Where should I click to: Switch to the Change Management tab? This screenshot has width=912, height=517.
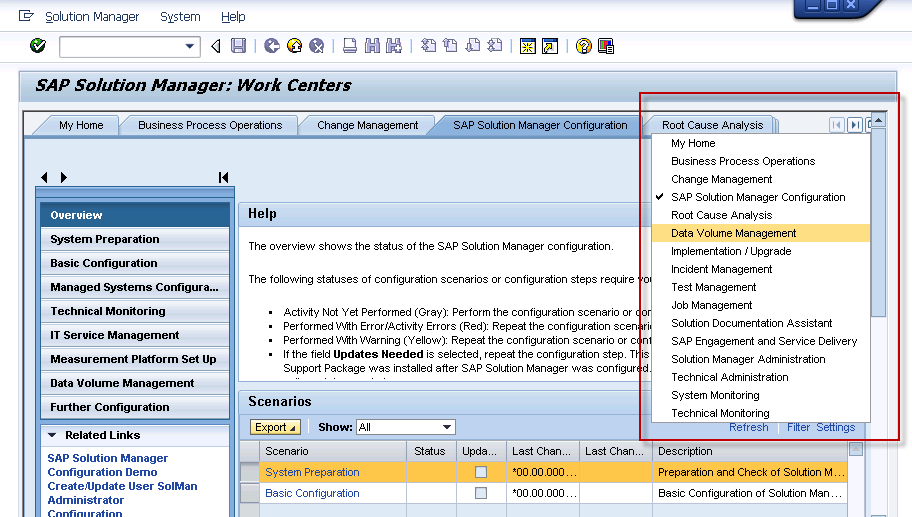pos(368,125)
